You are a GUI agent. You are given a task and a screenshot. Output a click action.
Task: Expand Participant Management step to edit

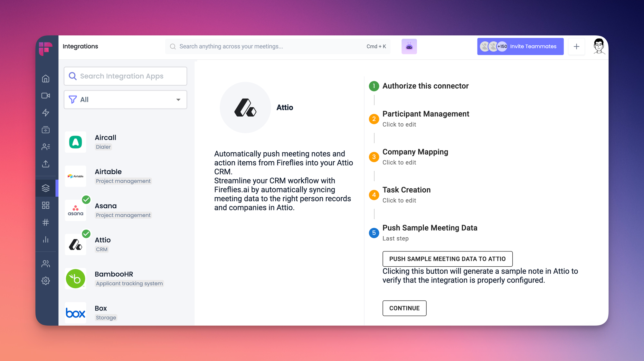pyautogui.click(x=425, y=119)
